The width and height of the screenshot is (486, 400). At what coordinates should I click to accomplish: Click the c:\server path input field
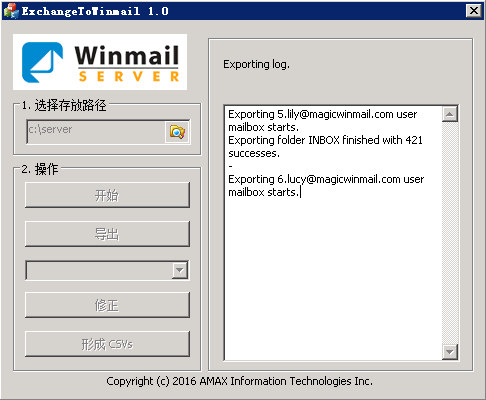[96, 132]
